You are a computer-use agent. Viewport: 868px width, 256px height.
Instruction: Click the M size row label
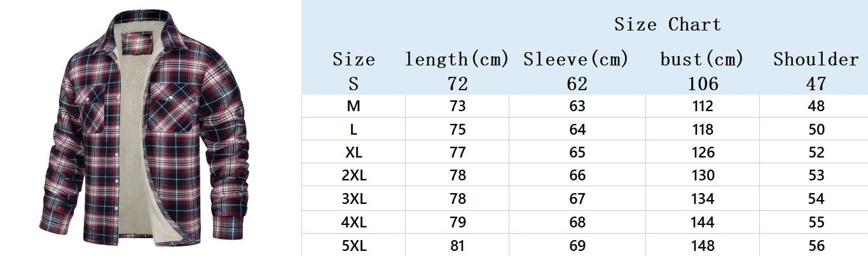click(x=354, y=106)
